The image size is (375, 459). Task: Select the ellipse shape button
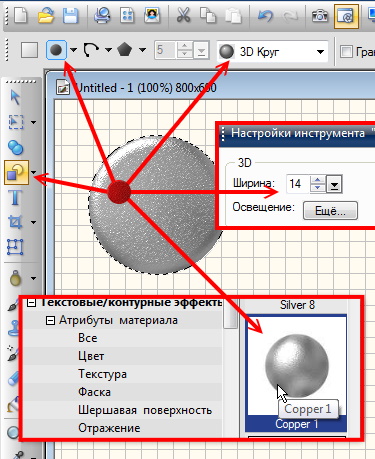click(56, 50)
